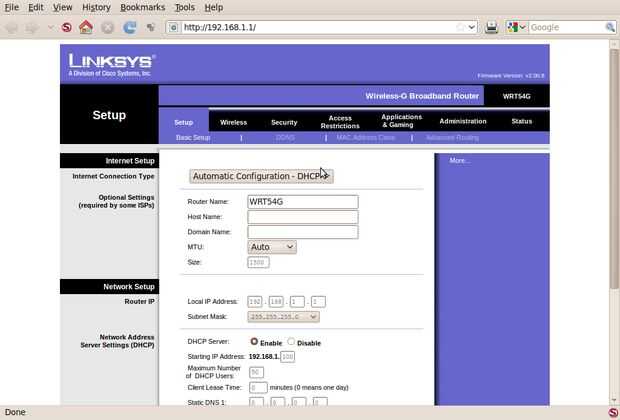Click the first Local IP Address octet
Screen dimensions: 620x420
(255, 302)
